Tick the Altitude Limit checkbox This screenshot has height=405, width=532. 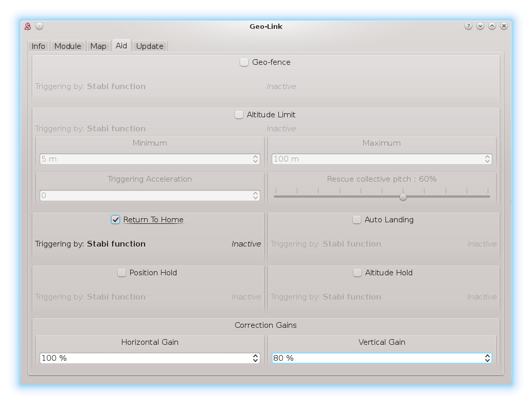[239, 115]
